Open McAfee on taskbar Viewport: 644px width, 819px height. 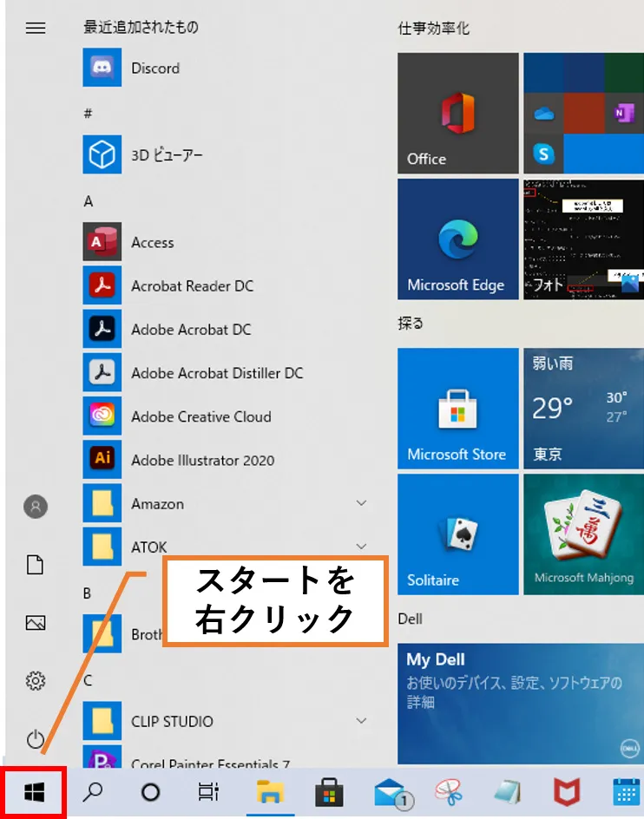click(567, 792)
